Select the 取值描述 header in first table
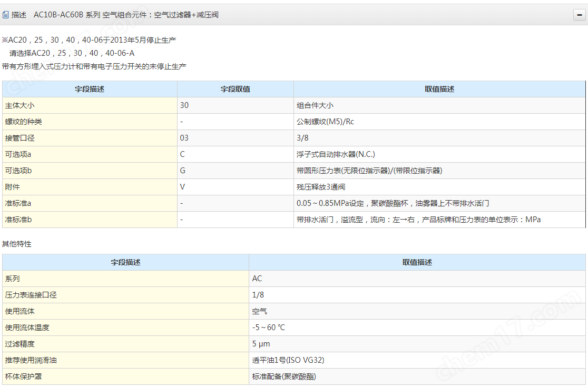 439,89
